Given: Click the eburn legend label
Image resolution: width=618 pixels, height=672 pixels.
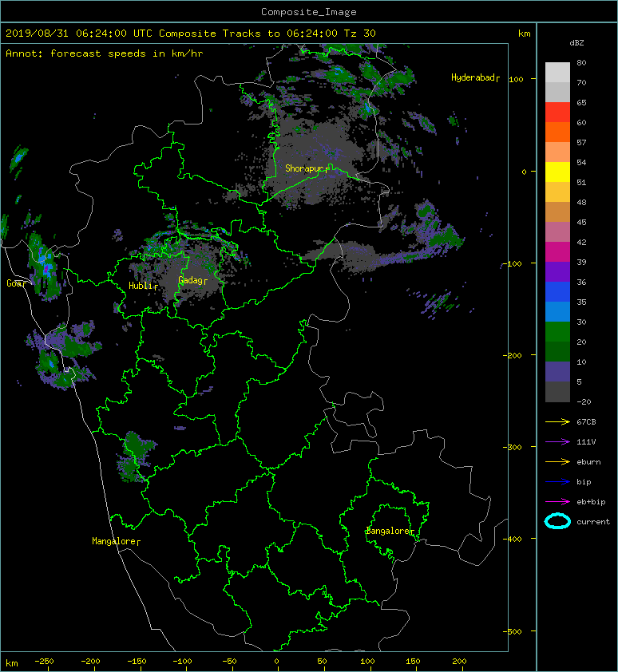Looking at the screenshot, I should [x=588, y=461].
